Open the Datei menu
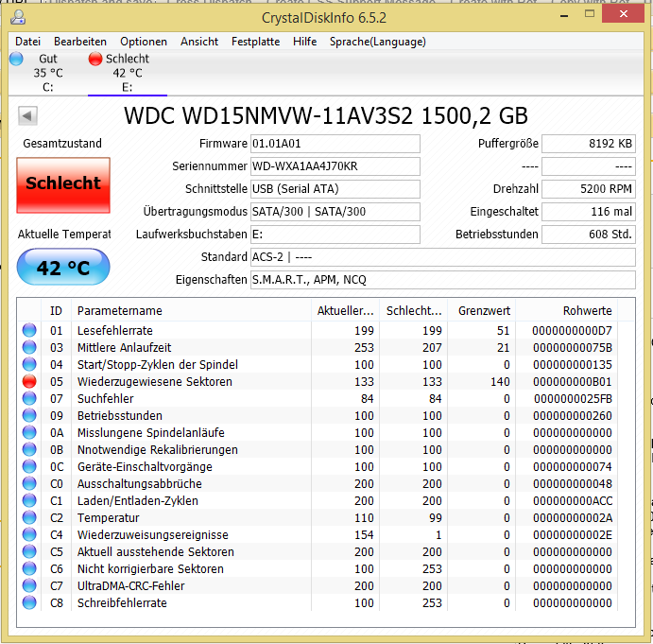Screen dimensions: 653x644 click(28, 42)
